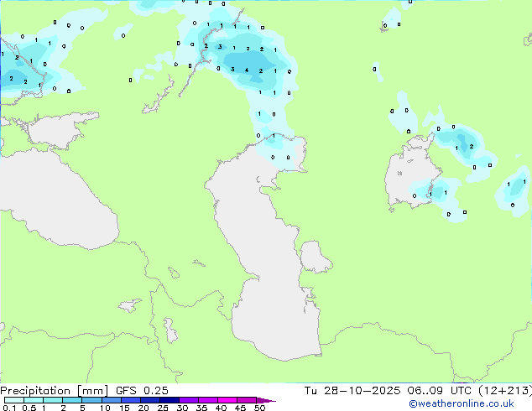Click the 10–15 mm legend color box
The width and height of the screenshot is (532, 411).
(111, 400)
